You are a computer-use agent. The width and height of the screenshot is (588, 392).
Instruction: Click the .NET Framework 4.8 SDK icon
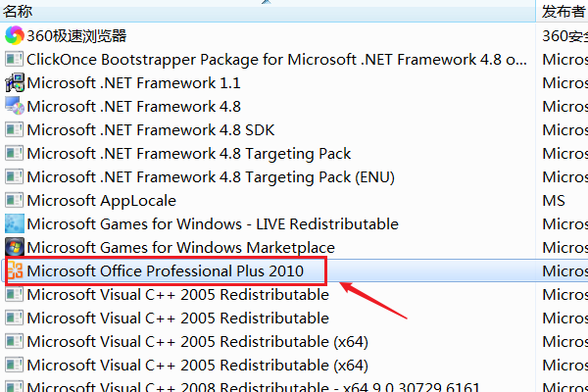[15, 129]
